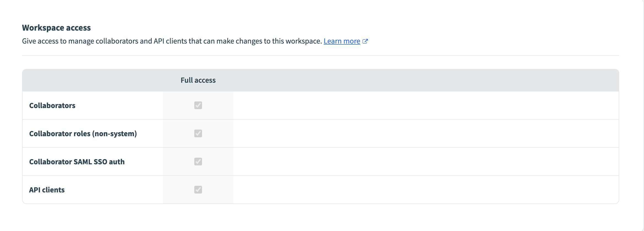The image size is (644, 231).
Task: Select the API clients row label
Action: 47,190
